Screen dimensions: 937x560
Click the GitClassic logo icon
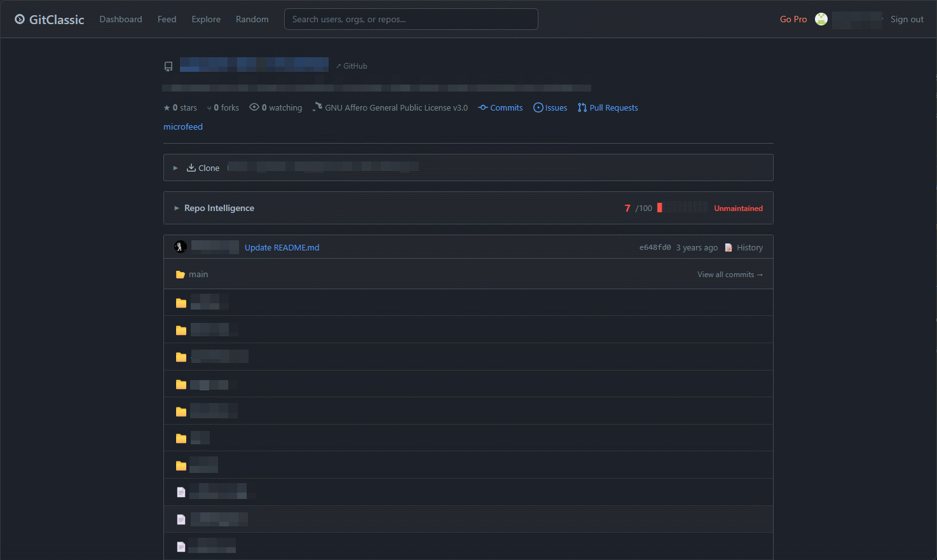click(20, 19)
